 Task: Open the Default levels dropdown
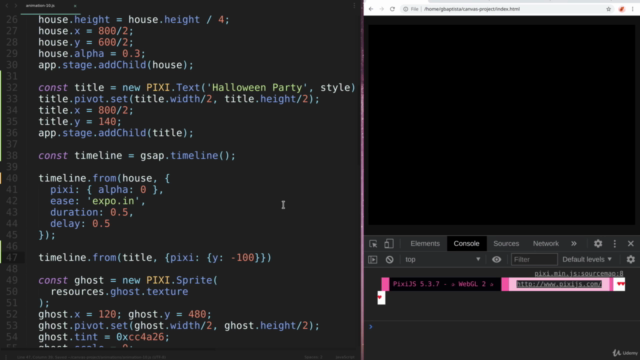click(587, 260)
